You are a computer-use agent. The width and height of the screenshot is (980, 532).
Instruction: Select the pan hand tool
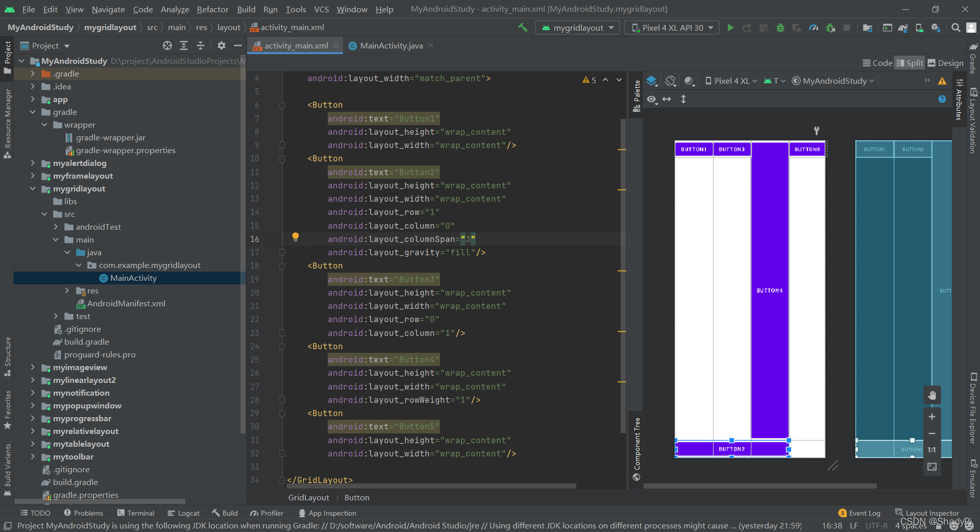coord(932,395)
